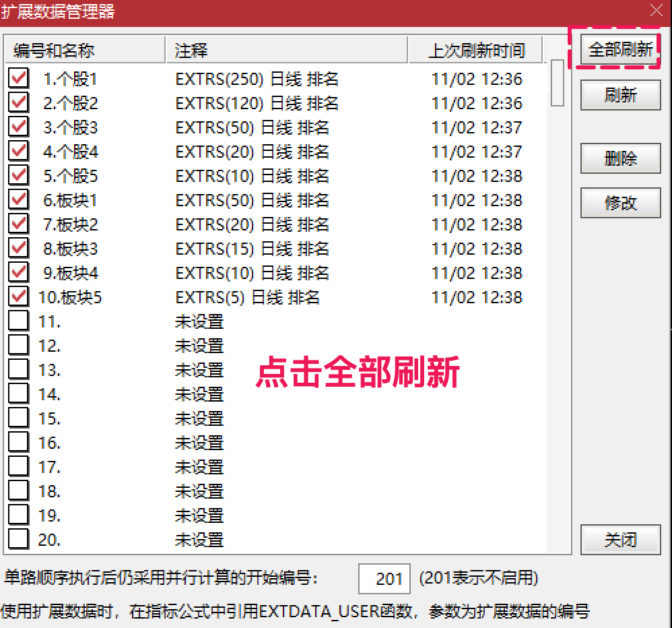Enable the checkbox for row 20
This screenshot has width=672, height=628.
[x=17, y=540]
